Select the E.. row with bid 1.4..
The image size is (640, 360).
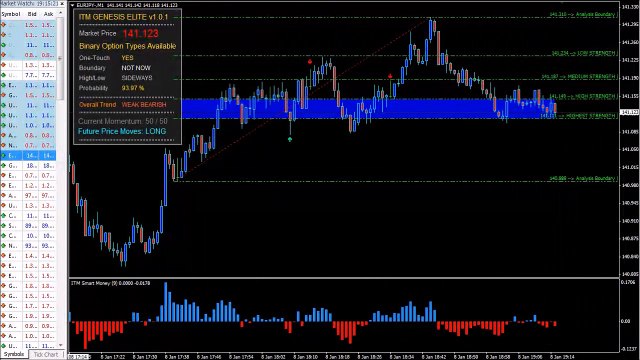pos(28,256)
